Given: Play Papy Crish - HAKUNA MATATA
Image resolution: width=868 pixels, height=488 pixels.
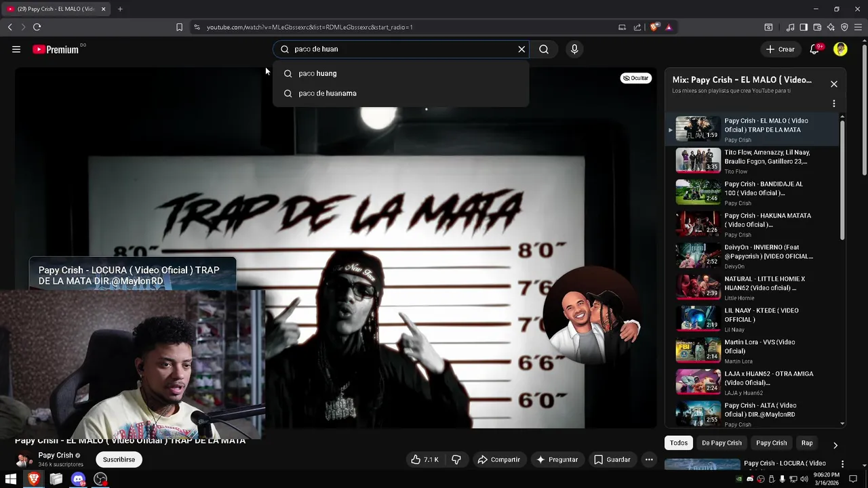Looking at the screenshot, I should pyautogui.click(x=753, y=224).
